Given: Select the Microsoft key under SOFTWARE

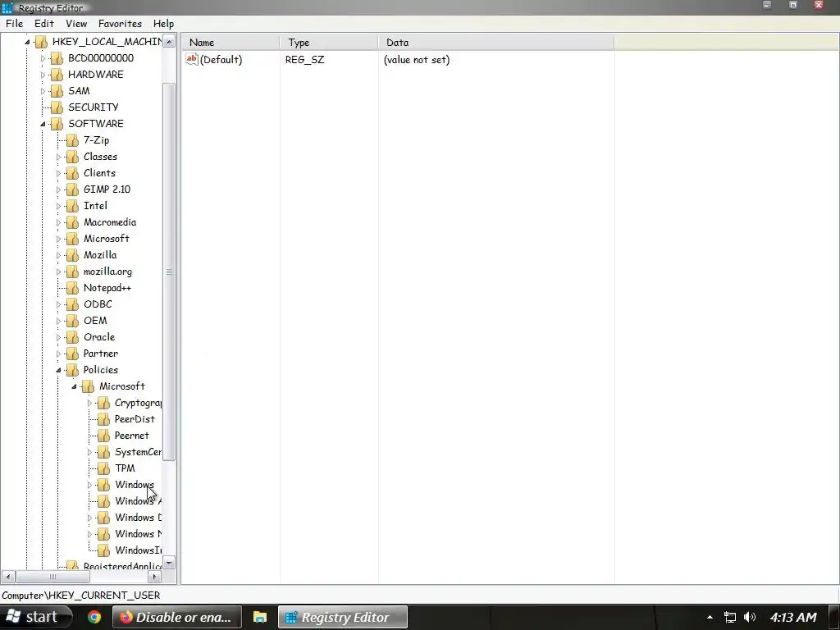Looking at the screenshot, I should (106, 239).
